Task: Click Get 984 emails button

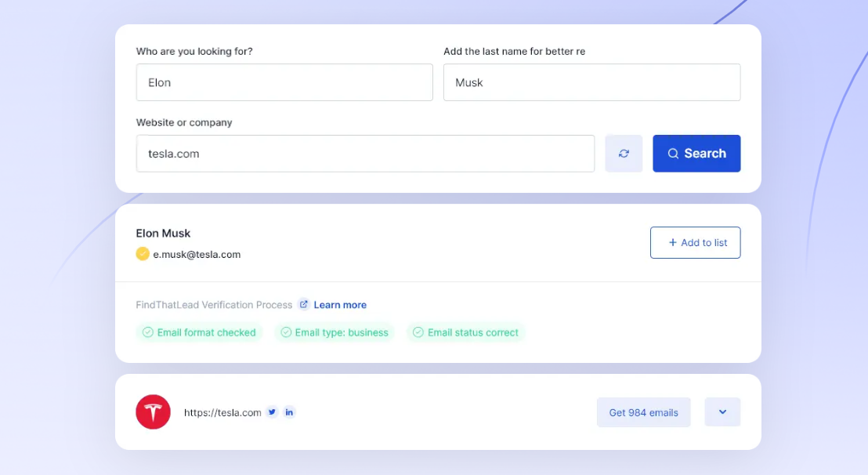Action: 643,412
